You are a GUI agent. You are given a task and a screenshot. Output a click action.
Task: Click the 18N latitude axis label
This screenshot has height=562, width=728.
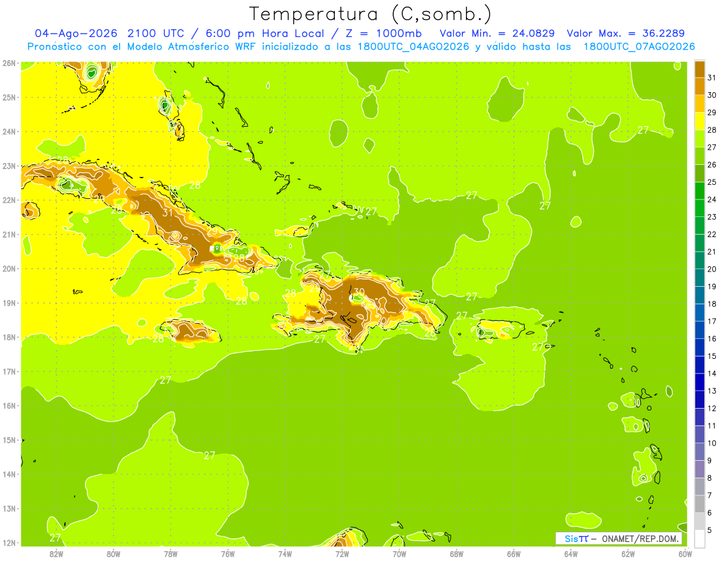coord(8,337)
